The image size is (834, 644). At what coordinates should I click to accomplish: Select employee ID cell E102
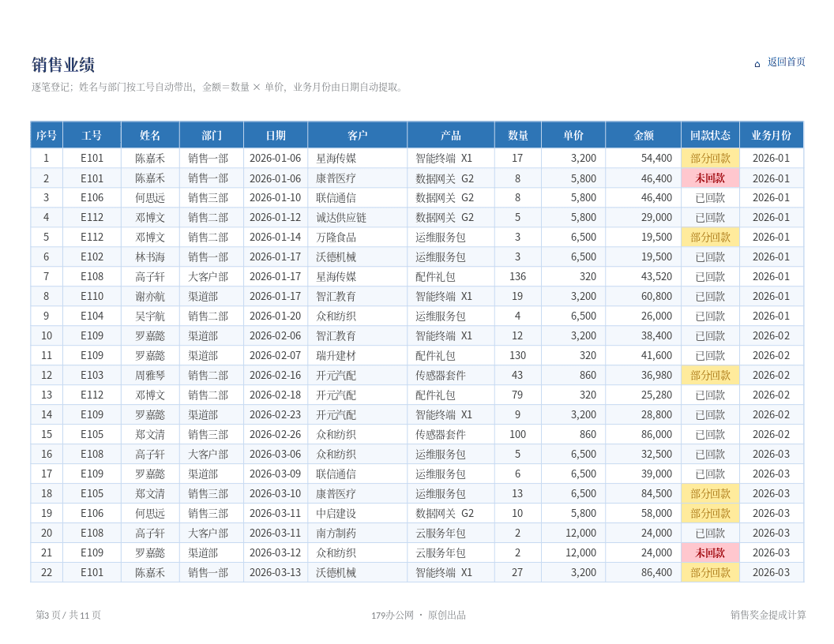pyautogui.click(x=92, y=257)
